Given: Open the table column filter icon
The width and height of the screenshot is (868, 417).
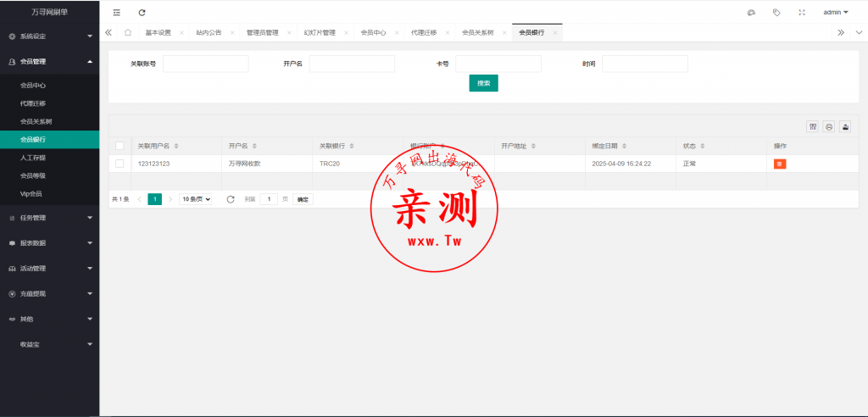Looking at the screenshot, I should coord(813,126).
